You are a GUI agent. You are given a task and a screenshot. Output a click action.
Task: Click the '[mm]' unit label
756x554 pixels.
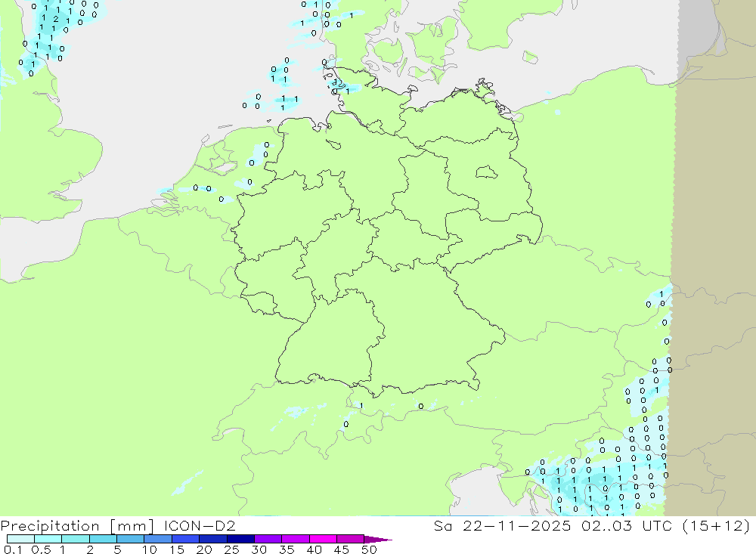point(132,525)
